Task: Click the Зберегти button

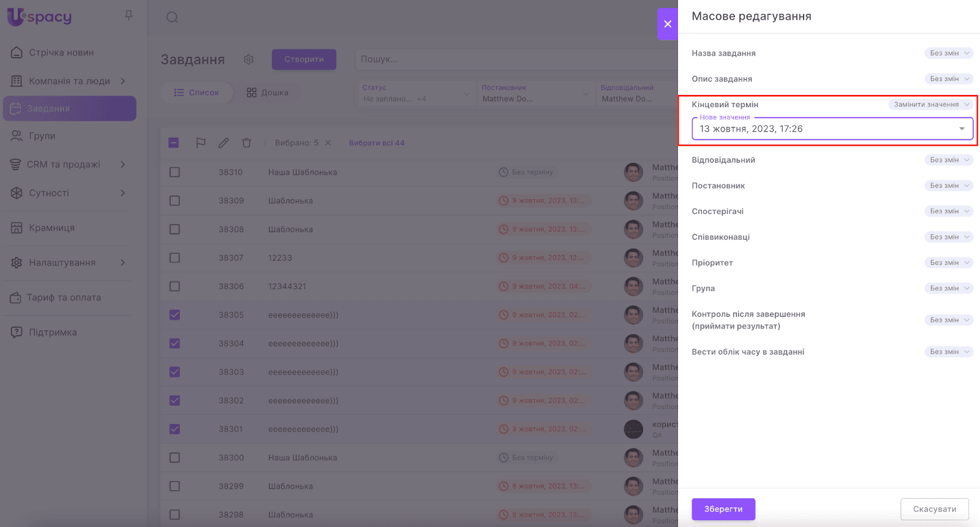Action: (723, 509)
